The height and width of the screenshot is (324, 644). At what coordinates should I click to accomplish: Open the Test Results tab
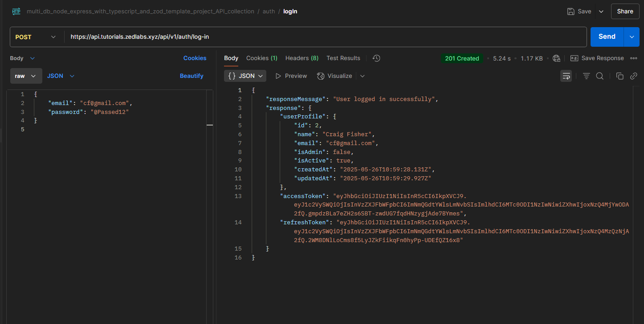[x=343, y=58]
